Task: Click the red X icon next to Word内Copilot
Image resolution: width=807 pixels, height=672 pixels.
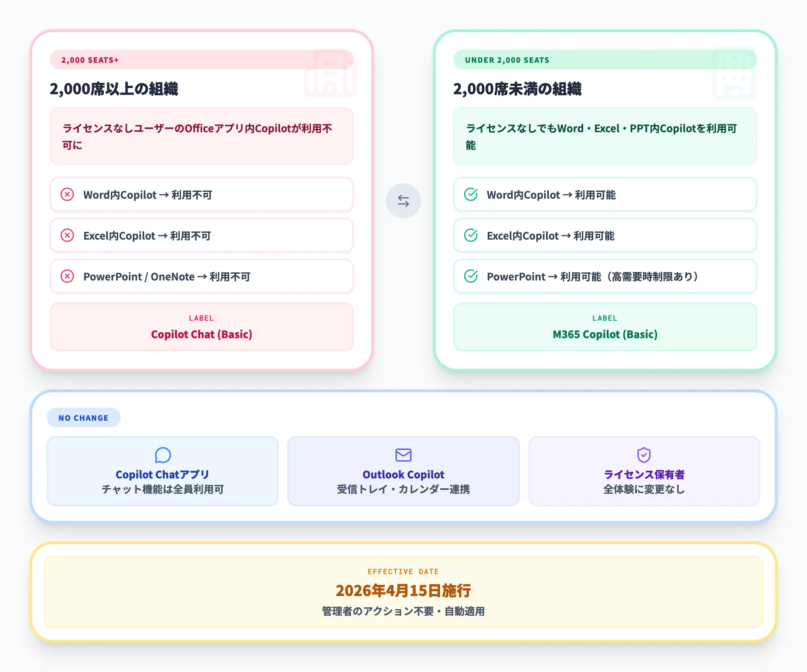Action: pyautogui.click(x=68, y=195)
